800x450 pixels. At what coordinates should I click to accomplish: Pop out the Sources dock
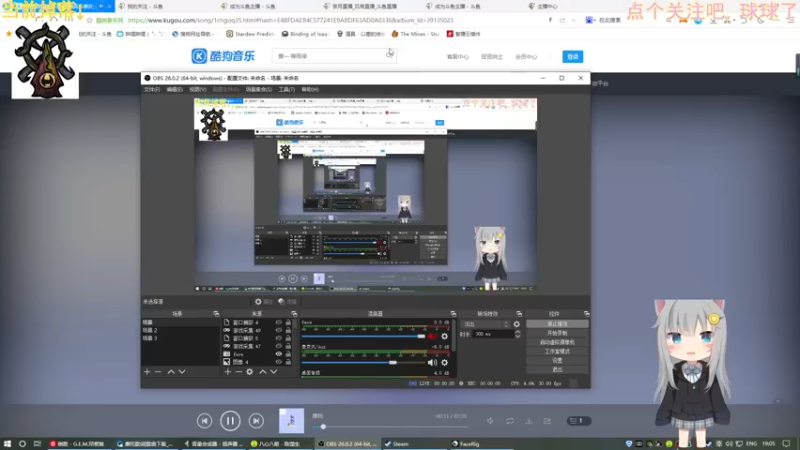[x=294, y=314]
